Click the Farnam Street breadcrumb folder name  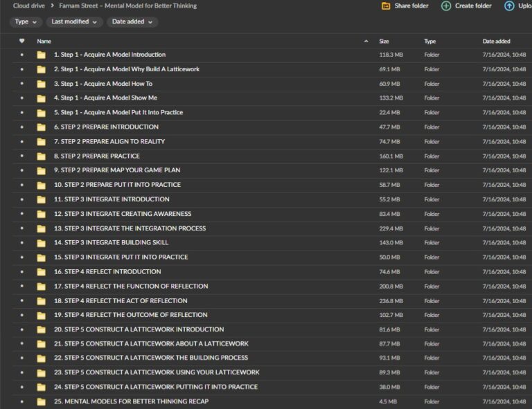click(x=127, y=6)
